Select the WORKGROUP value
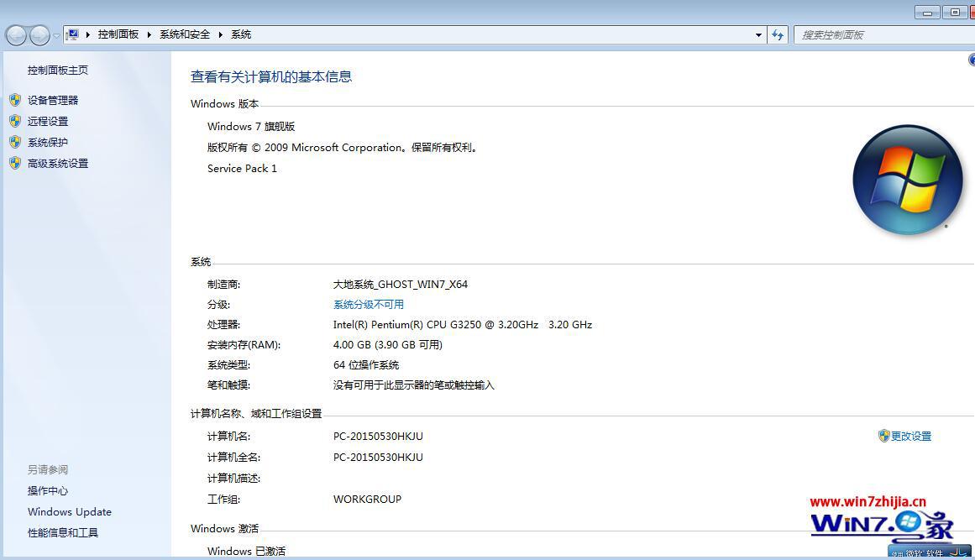Viewport: 975px width, 560px height. [368, 499]
